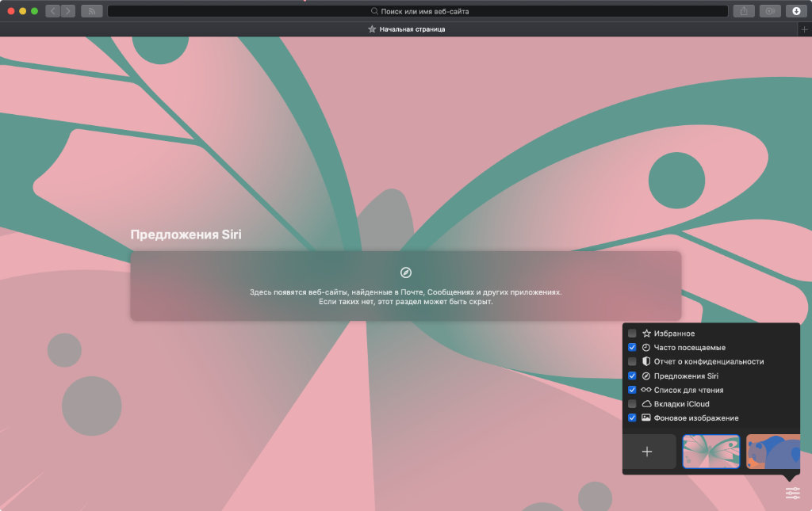Select the Начальная страница tab
Viewport: 812px width, 511px height.
tap(406, 29)
